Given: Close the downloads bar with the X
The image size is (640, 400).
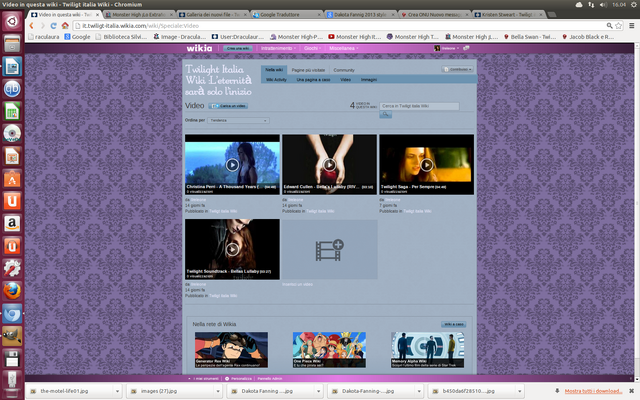Looking at the screenshot, I should click(631, 391).
